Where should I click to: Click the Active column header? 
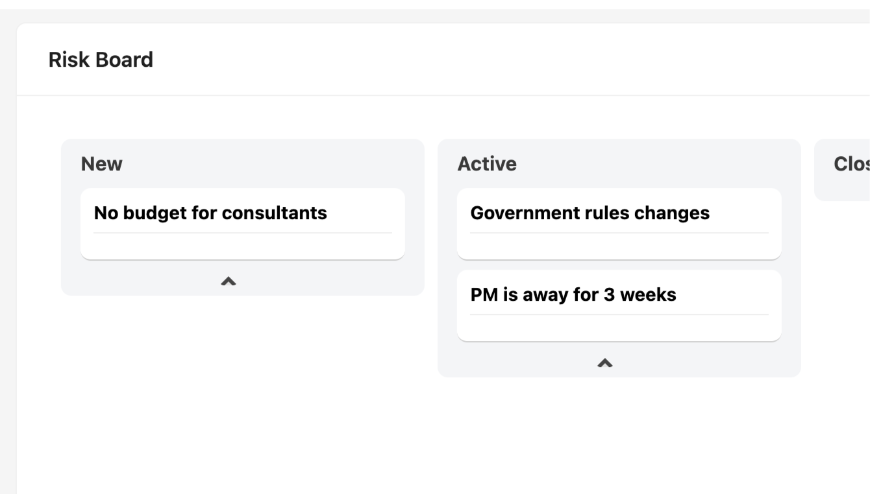click(x=487, y=164)
